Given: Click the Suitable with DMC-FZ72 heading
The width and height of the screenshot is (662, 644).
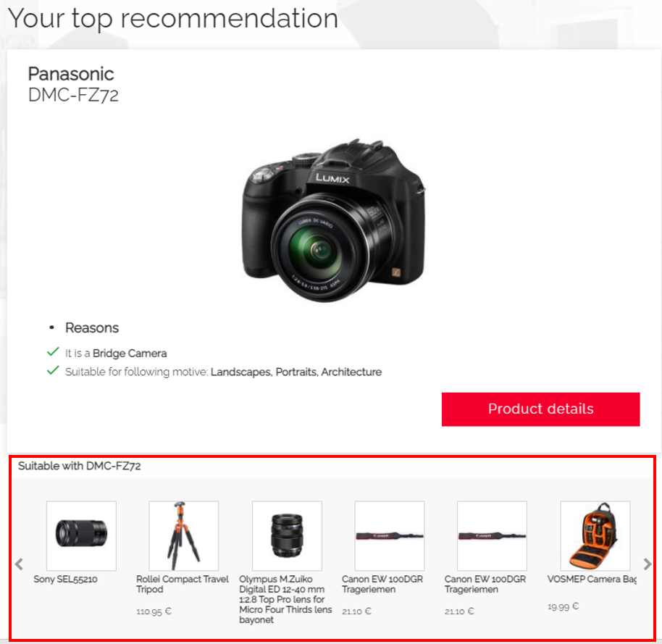Looking at the screenshot, I should tap(80, 466).
